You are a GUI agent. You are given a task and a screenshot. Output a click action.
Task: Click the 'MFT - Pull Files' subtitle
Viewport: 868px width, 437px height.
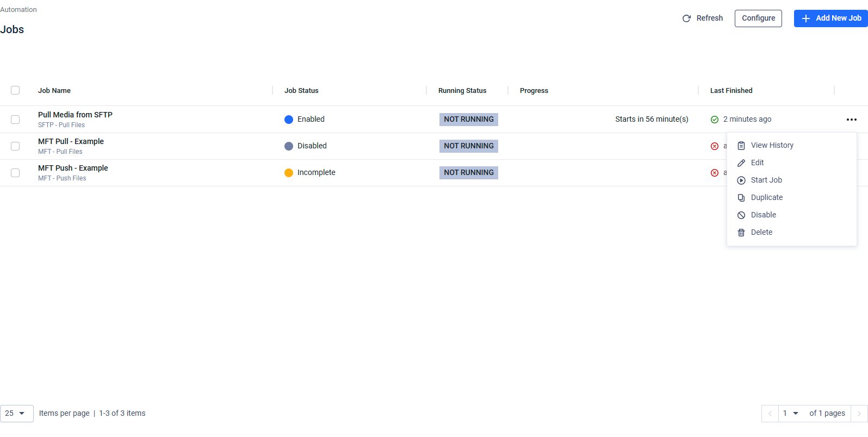coord(60,152)
